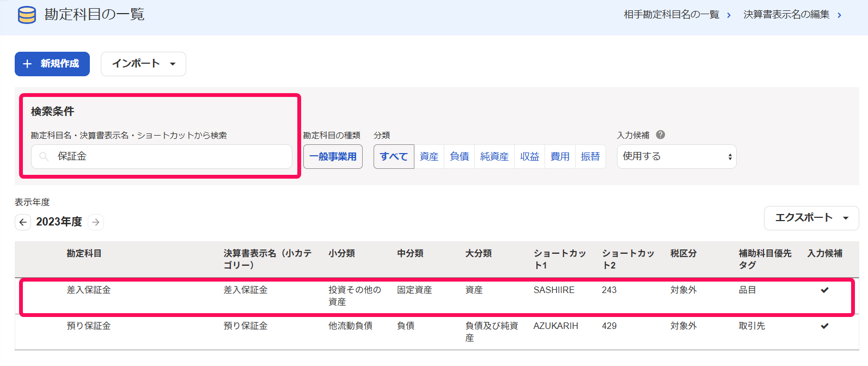Image resolution: width=868 pixels, height=366 pixels.
Task: Click 品目 tag cell
Action: tap(747, 290)
